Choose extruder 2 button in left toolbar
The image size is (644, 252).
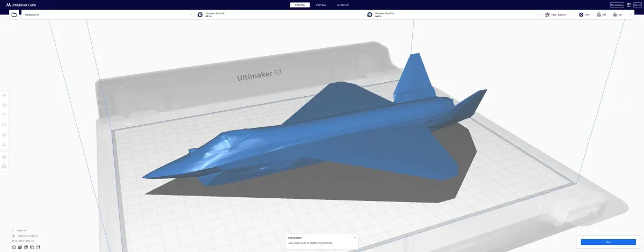tap(4, 166)
